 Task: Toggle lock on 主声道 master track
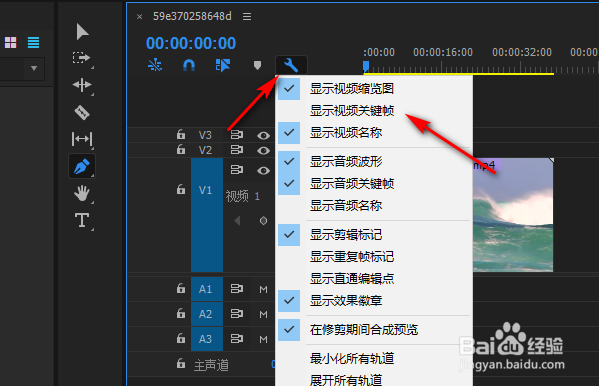[x=181, y=363]
